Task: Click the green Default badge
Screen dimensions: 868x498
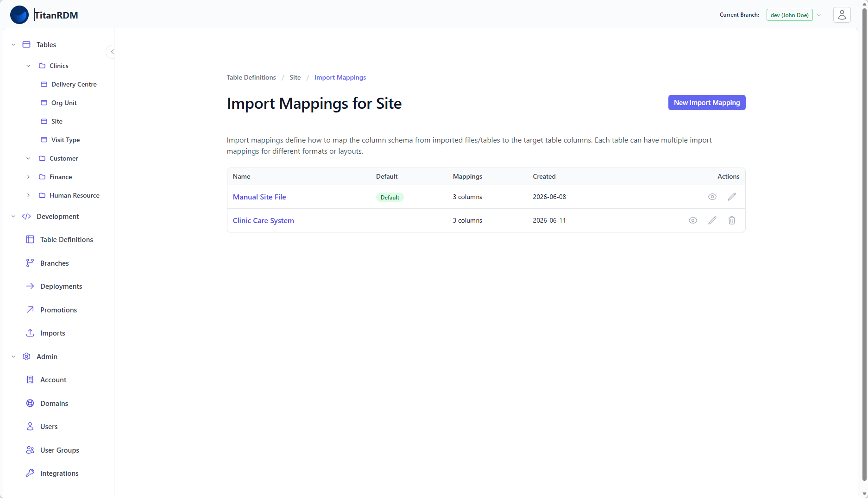Action: (390, 197)
